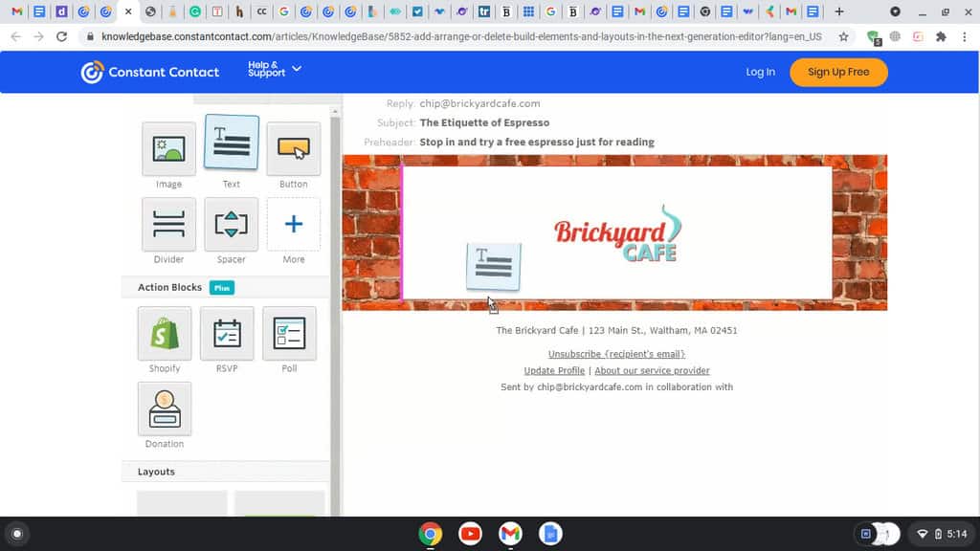Add the RSVP action block
This screenshot has height=551, width=980.
coord(227,334)
